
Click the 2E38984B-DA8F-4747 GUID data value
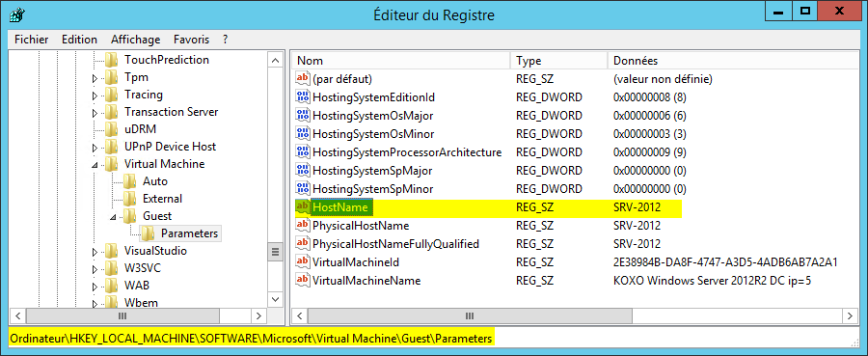[725, 261]
